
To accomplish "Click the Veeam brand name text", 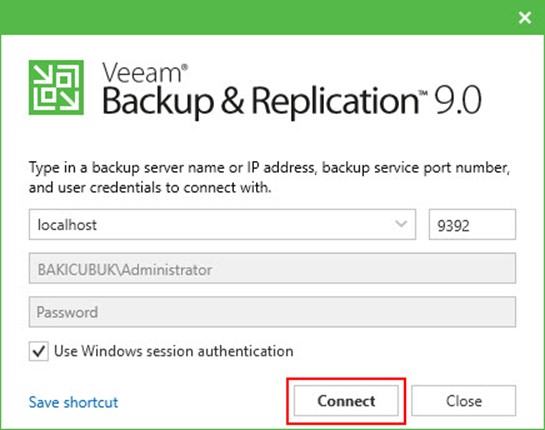I will click(x=142, y=73).
